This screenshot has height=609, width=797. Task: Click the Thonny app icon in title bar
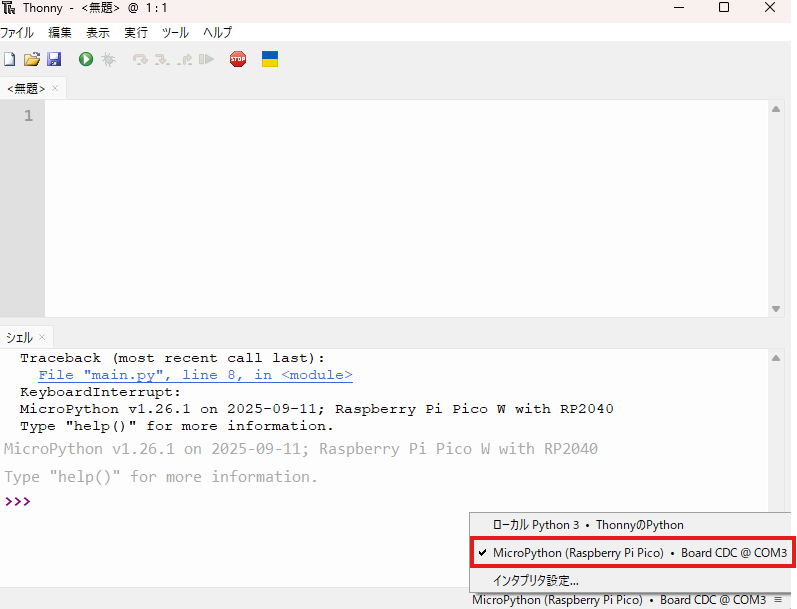[9, 8]
